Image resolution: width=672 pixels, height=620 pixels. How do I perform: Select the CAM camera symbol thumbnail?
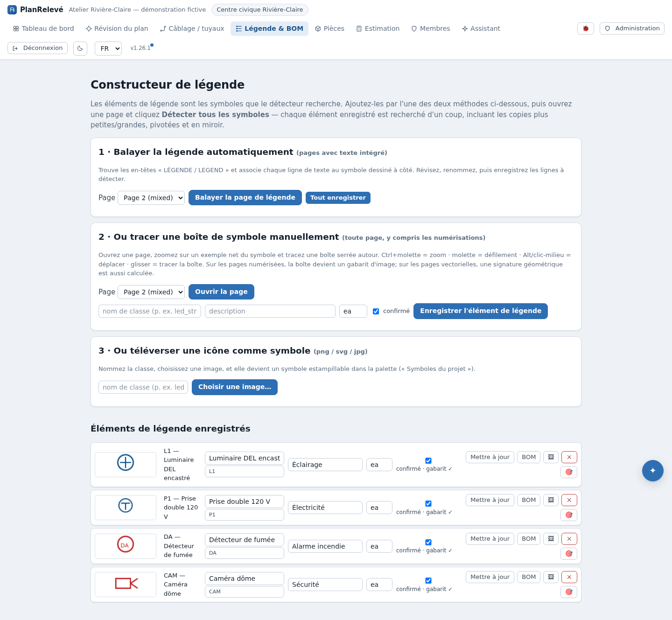tap(126, 585)
